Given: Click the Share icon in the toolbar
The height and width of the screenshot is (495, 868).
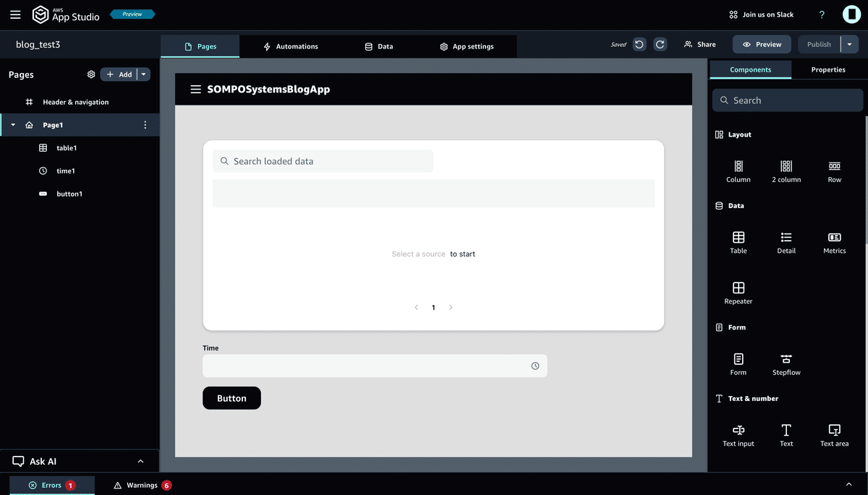Looking at the screenshot, I should coord(699,44).
